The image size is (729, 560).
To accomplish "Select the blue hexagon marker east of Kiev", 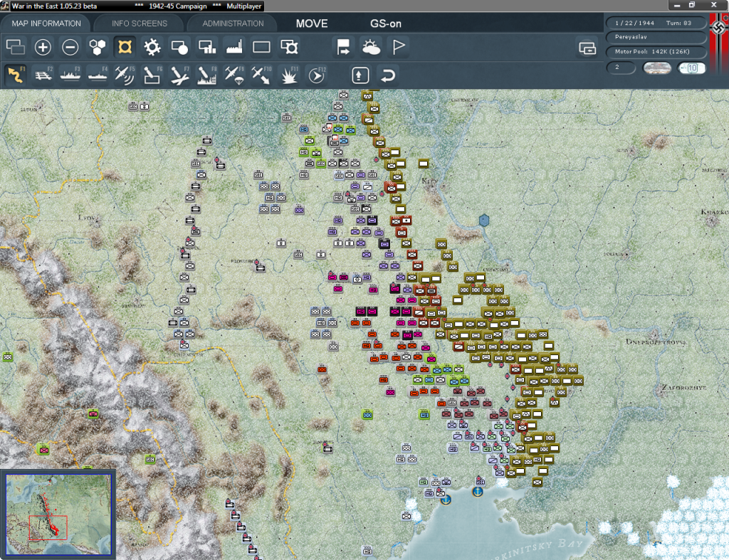I will pyautogui.click(x=484, y=221).
